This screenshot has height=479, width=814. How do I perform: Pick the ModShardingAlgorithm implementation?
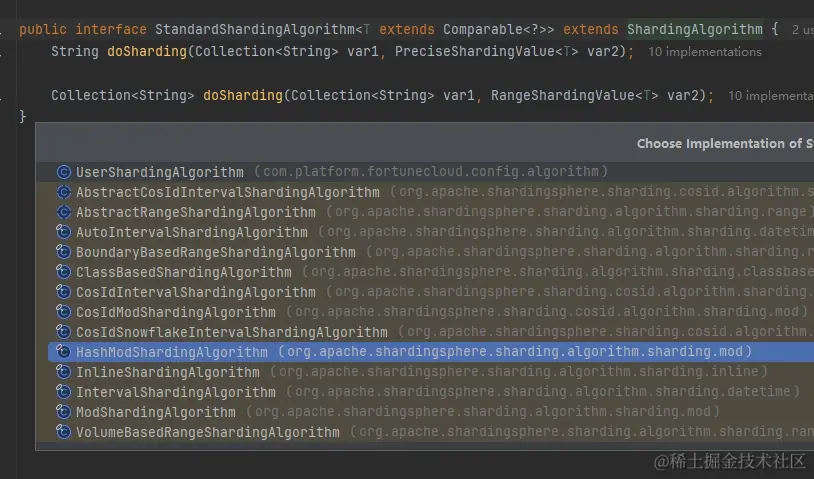click(x=425, y=412)
